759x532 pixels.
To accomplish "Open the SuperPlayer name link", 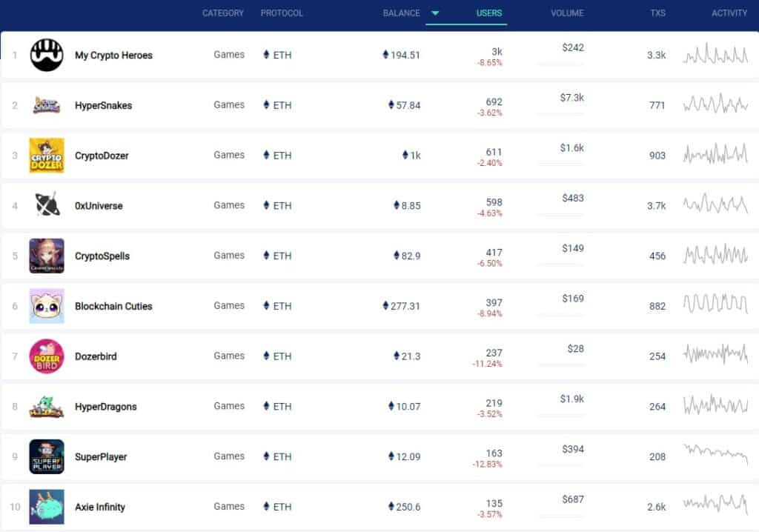I will (x=101, y=457).
